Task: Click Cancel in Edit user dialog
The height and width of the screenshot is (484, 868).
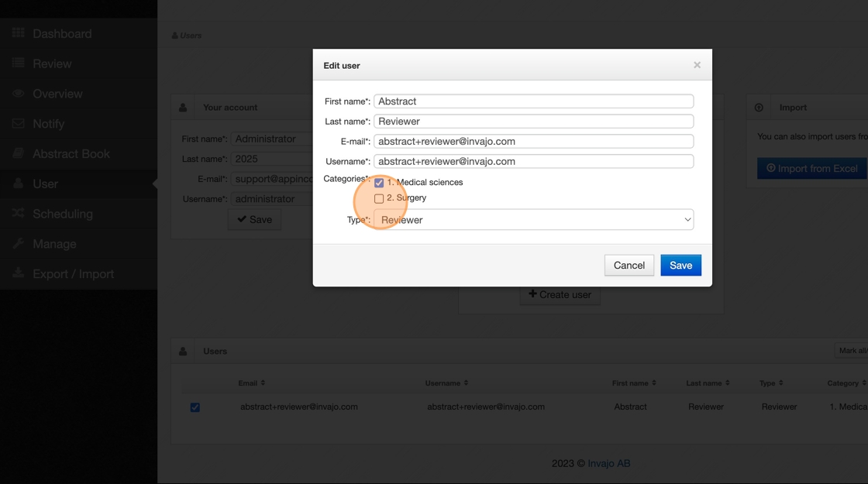Action: click(x=629, y=266)
